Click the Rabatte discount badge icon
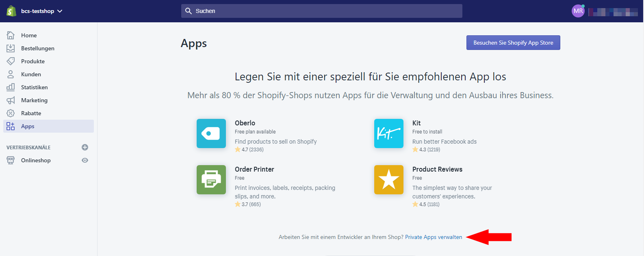The width and height of the screenshot is (644, 256). (11, 113)
